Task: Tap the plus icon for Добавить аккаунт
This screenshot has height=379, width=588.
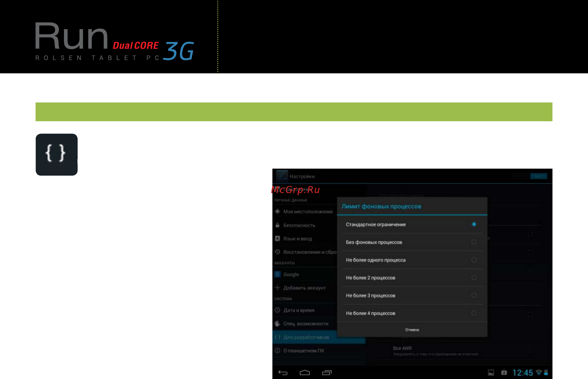Action: (278, 288)
